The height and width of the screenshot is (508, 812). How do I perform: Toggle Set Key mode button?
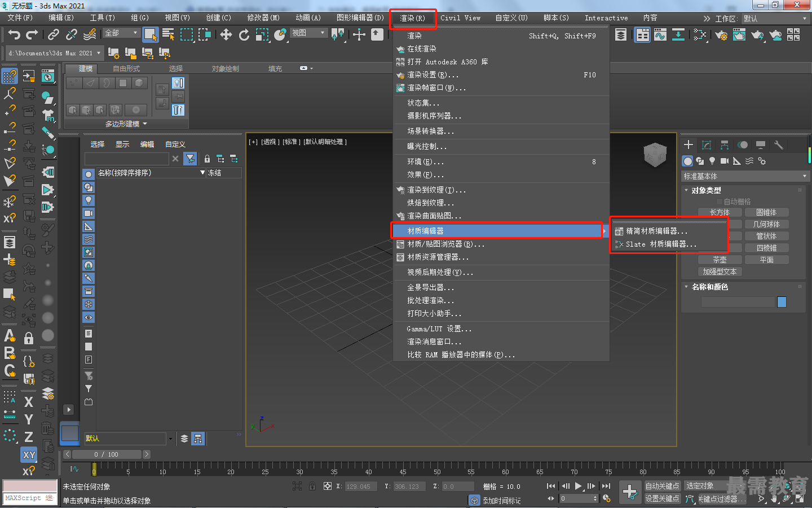[x=662, y=498]
